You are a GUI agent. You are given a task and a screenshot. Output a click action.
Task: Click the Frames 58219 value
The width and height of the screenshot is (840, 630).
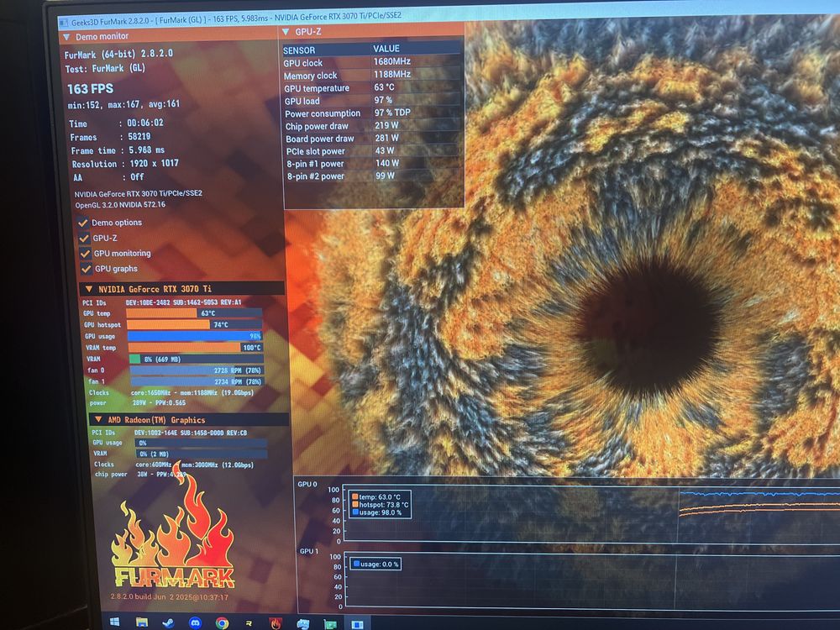point(139,137)
